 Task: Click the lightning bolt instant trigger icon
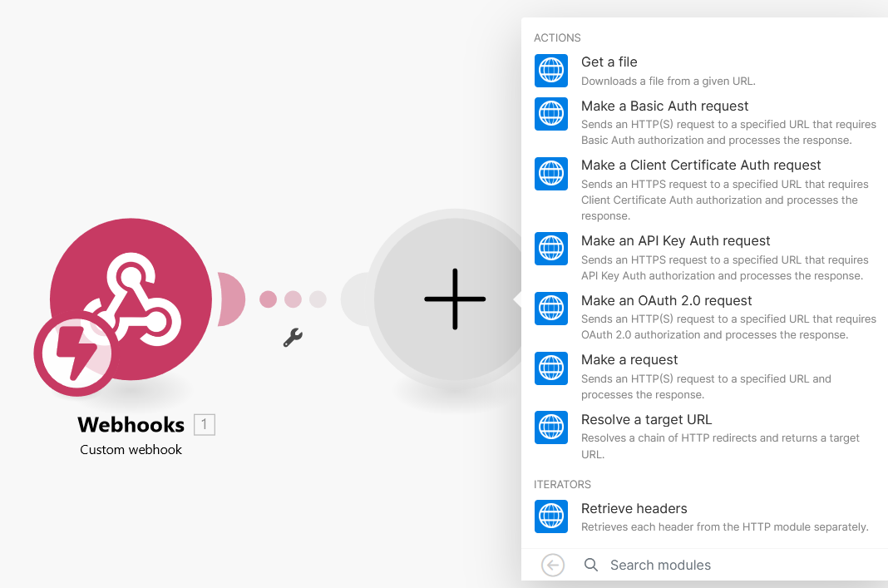click(x=76, y=353)
